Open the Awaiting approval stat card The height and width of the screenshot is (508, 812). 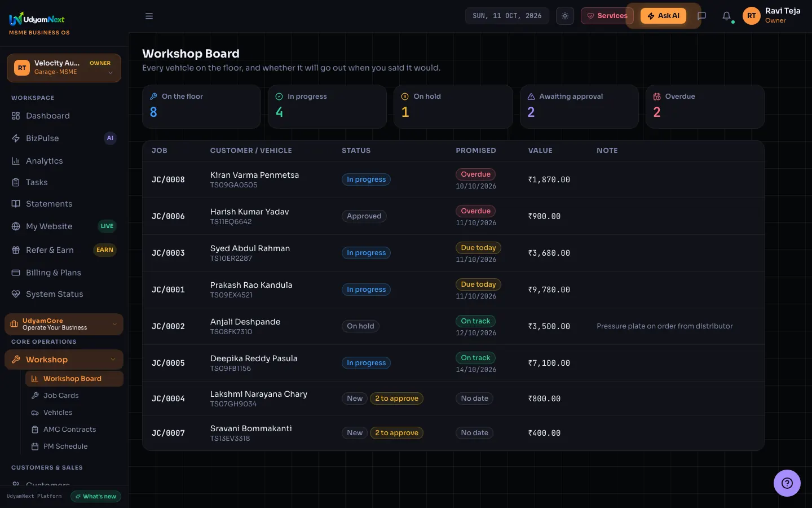[579, 107]
